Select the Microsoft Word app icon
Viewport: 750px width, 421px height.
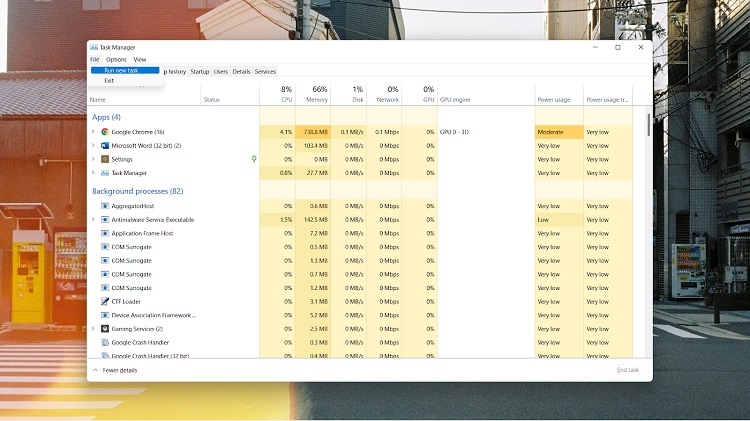(104, 146)
